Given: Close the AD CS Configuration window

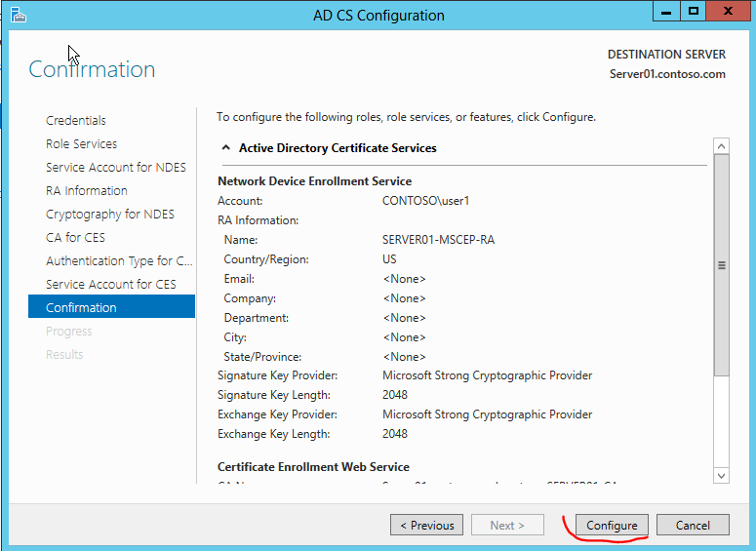Looking at the screenshot, I should (x=730, y=12).
